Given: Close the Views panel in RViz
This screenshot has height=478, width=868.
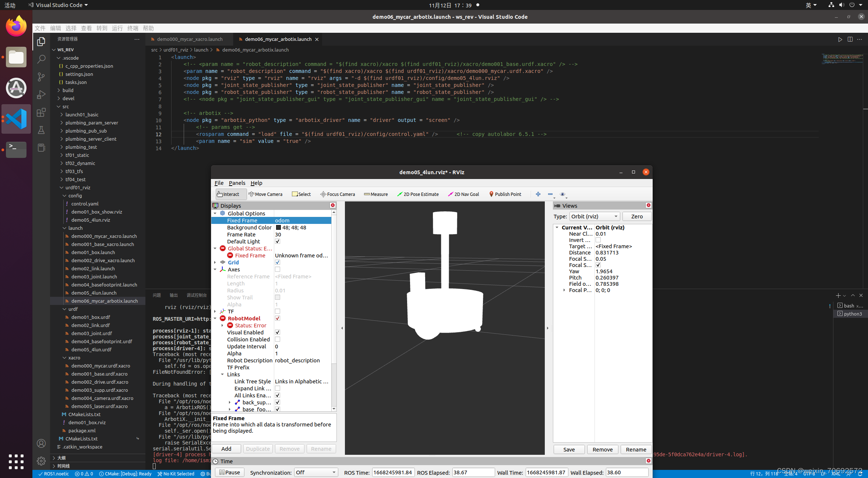Looking at the screenshot, I should [x=649, y=205].
